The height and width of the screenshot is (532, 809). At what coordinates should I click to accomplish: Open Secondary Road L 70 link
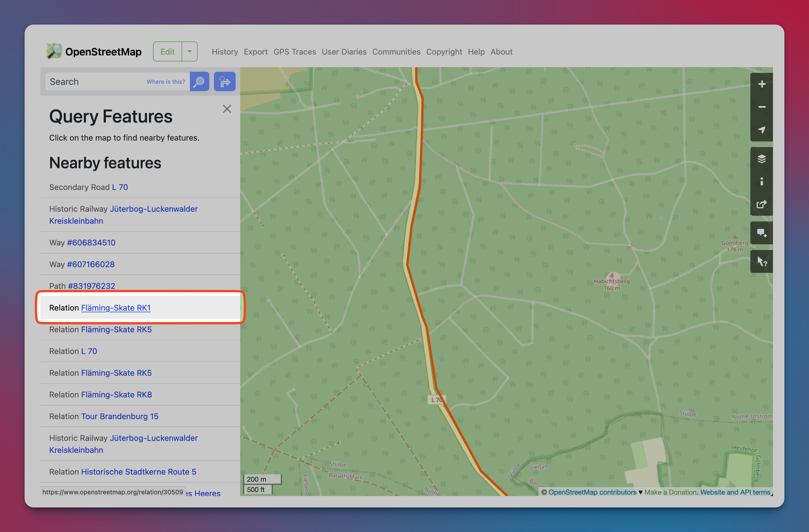coord(120,187)
